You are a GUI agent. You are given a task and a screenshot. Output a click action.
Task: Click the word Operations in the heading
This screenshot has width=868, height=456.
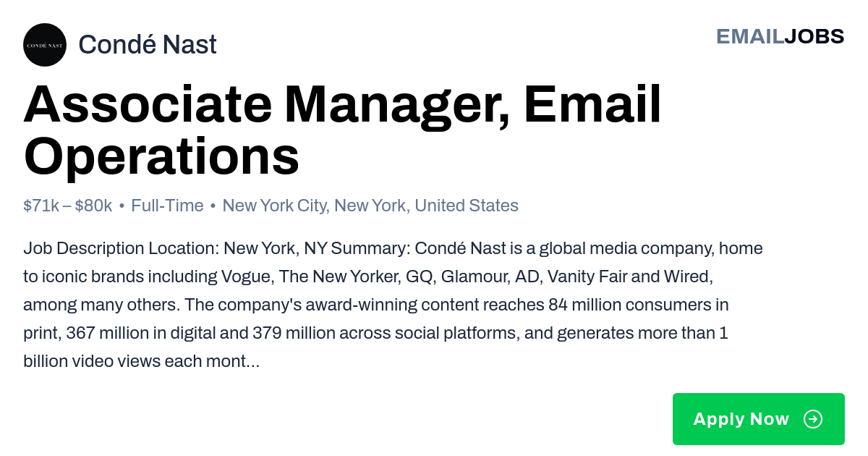(x=161, y=157)
